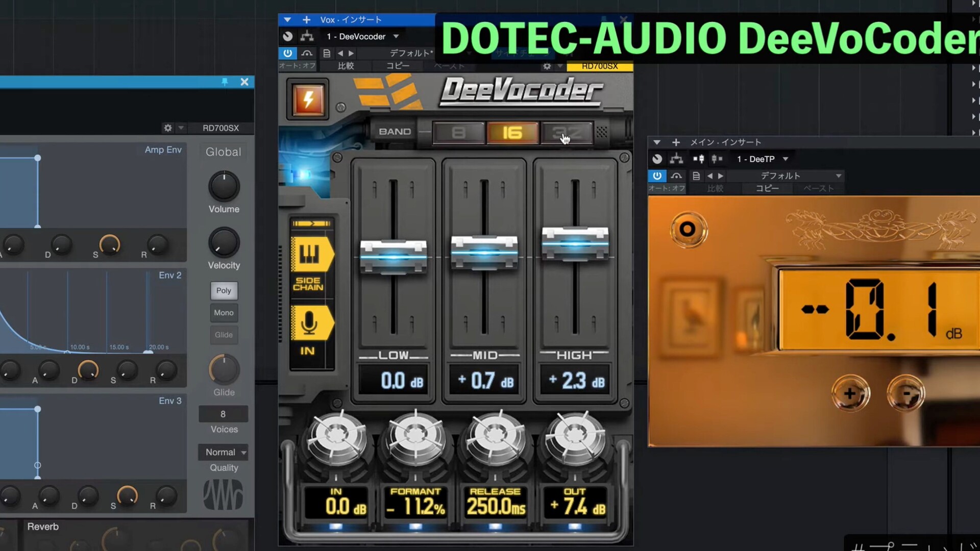Click the Voices number field
This screenshot has width=980, height=551.
[x=223, y=414]
